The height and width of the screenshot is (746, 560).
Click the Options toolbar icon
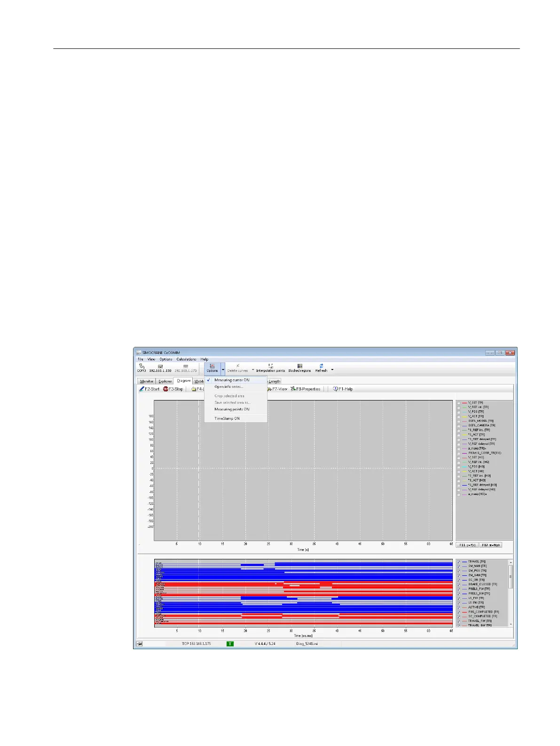coord(212,366)
